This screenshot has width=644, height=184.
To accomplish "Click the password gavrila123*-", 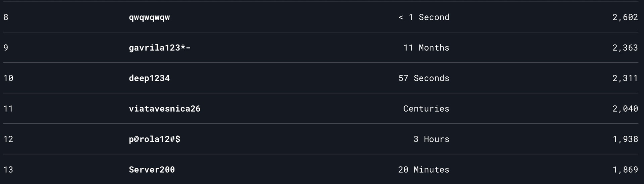I will [160, 48].
